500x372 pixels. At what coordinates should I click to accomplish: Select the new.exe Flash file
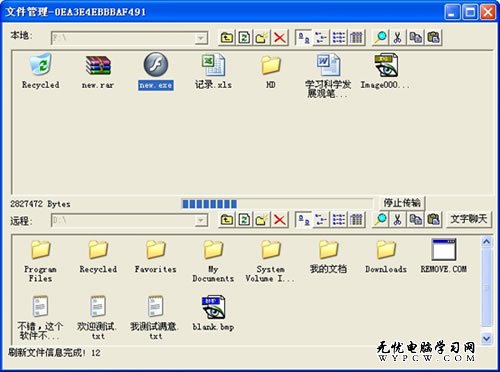click(156, 71)
